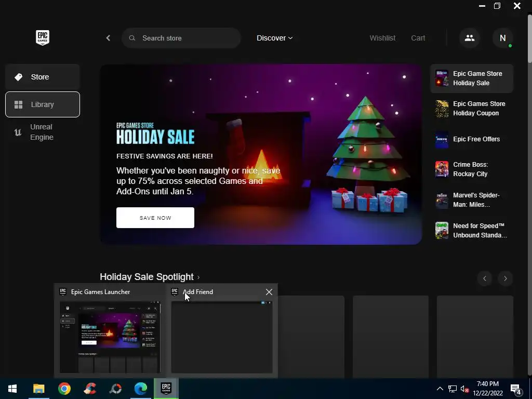This screenshot has width=532, height=399.
Task: Select Crime Boss: Rockay City item
Action: [x=472, y=169]
